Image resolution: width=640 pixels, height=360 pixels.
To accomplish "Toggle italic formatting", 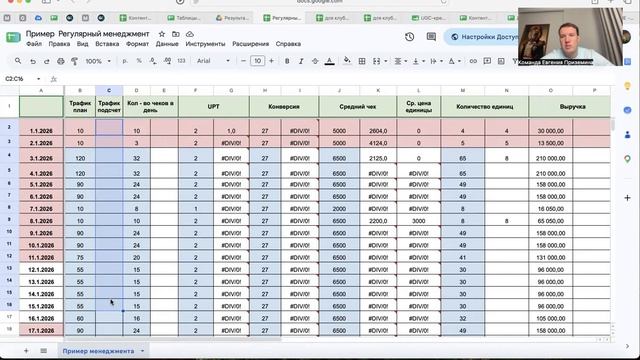I will (301, 61).
